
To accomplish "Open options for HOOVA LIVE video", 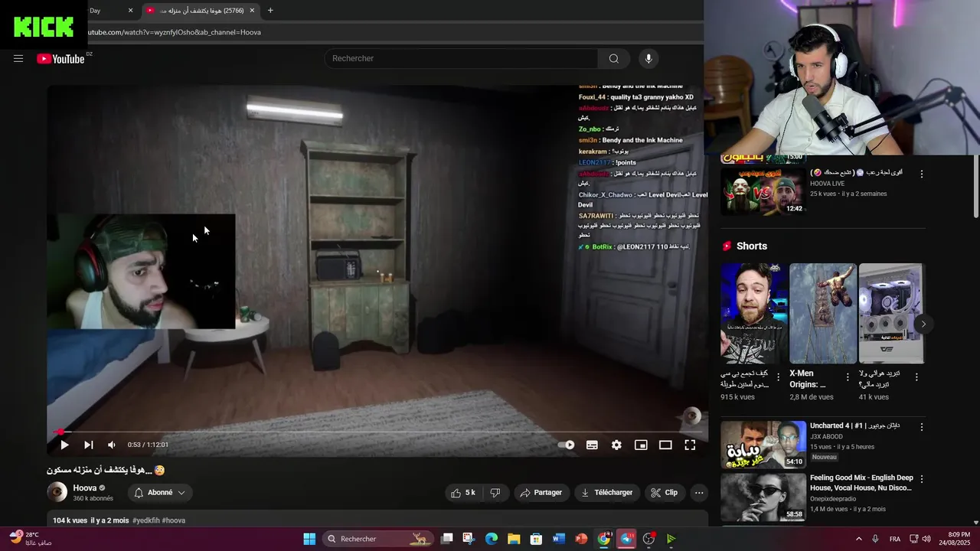I will (922, 174).
